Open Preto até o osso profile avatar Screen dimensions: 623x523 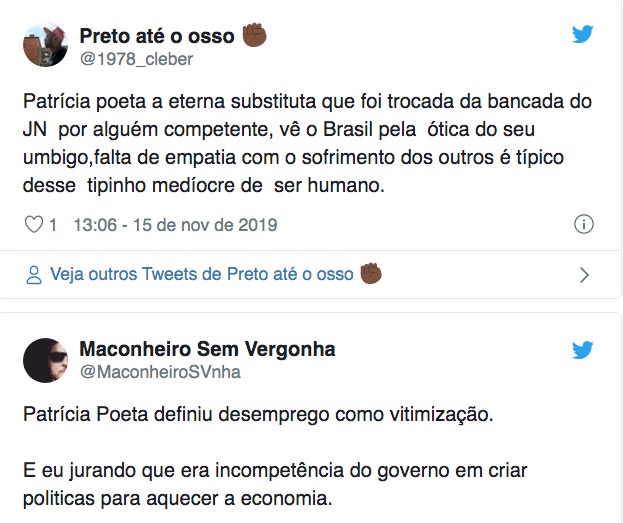point(45,46)
